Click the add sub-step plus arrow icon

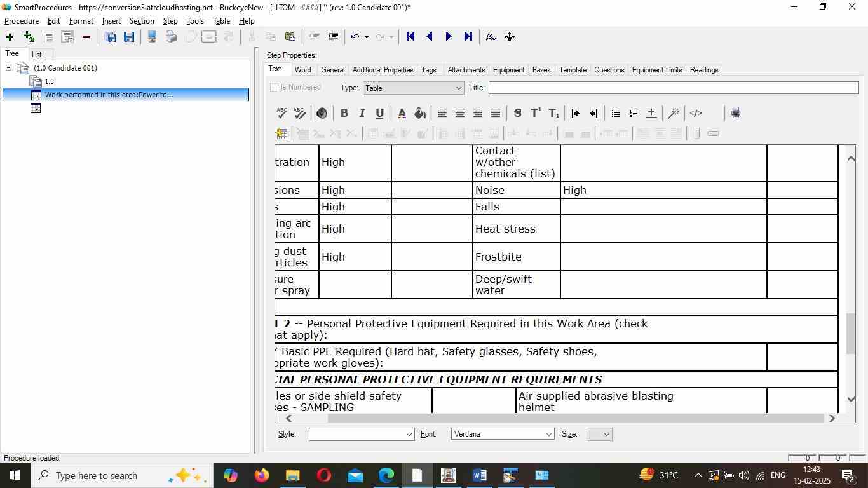pos(29,37)
